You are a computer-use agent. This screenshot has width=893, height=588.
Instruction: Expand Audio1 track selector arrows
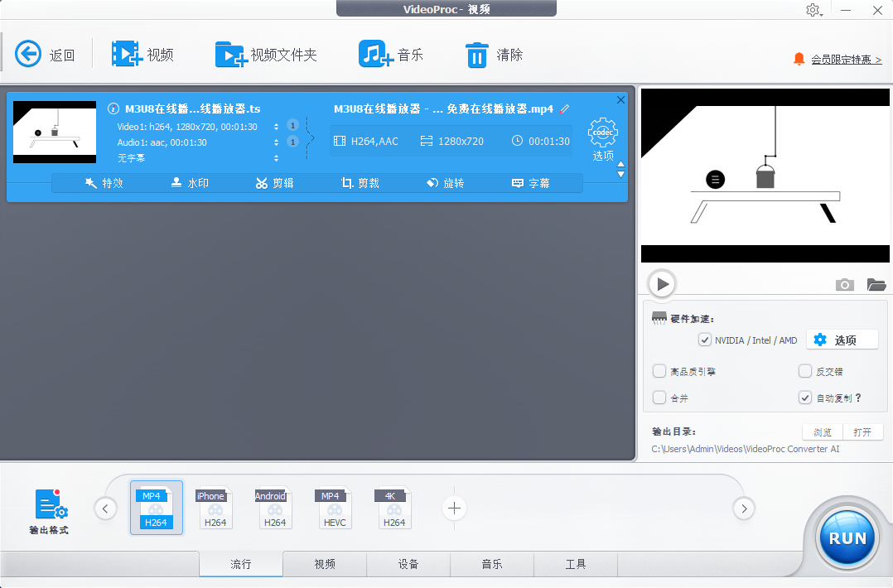click(x=276, y=142)
